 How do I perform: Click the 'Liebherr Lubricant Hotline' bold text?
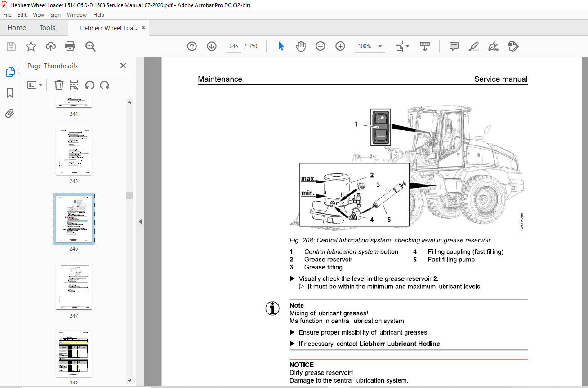(x=400, y=344)
